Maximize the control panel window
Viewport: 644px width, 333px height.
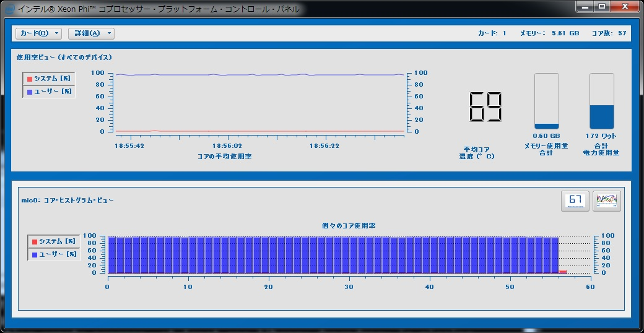click(601, 6)
